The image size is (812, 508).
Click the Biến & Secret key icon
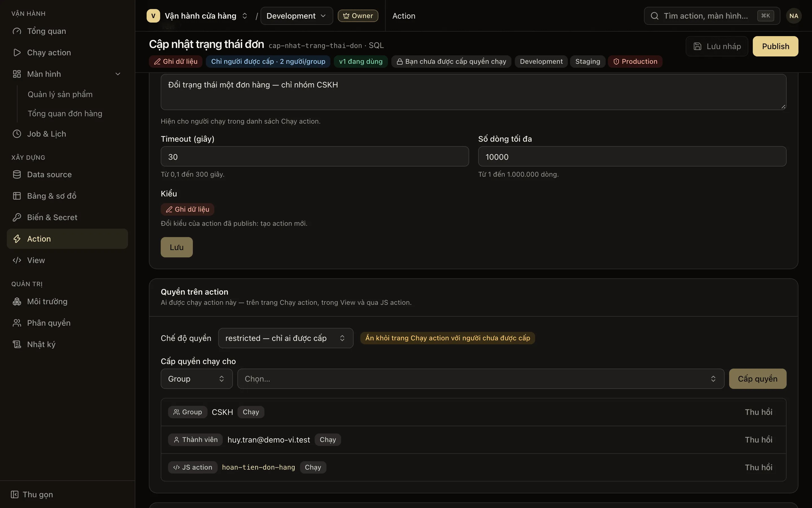pos(17,217)
